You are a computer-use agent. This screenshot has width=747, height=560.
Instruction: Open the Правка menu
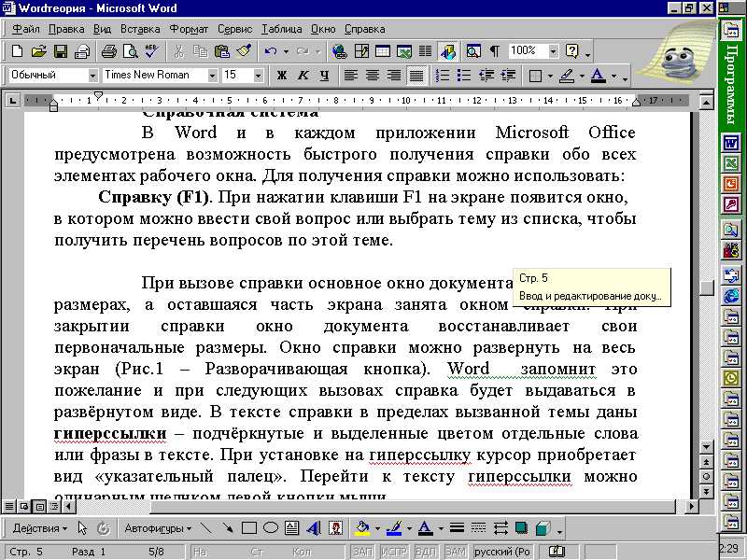pyautogui.click(x=66, y=29)
